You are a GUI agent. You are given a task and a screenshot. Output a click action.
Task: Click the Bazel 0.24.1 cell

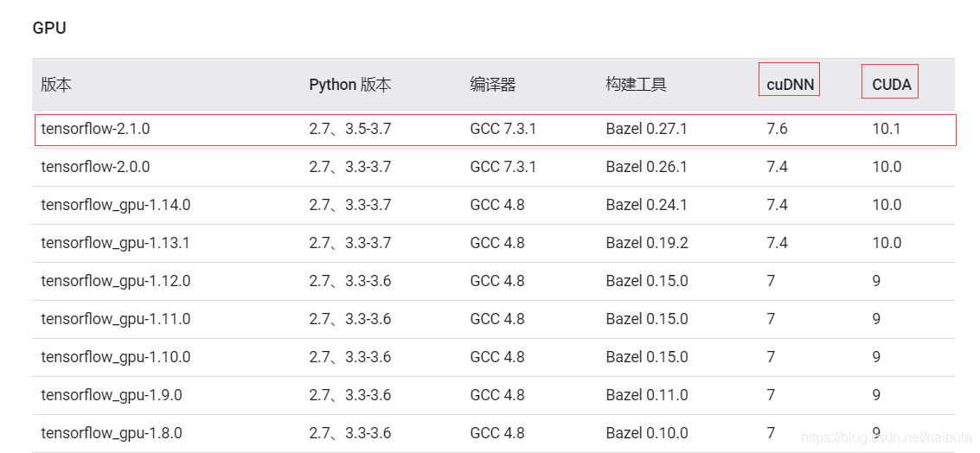(646, 205)
